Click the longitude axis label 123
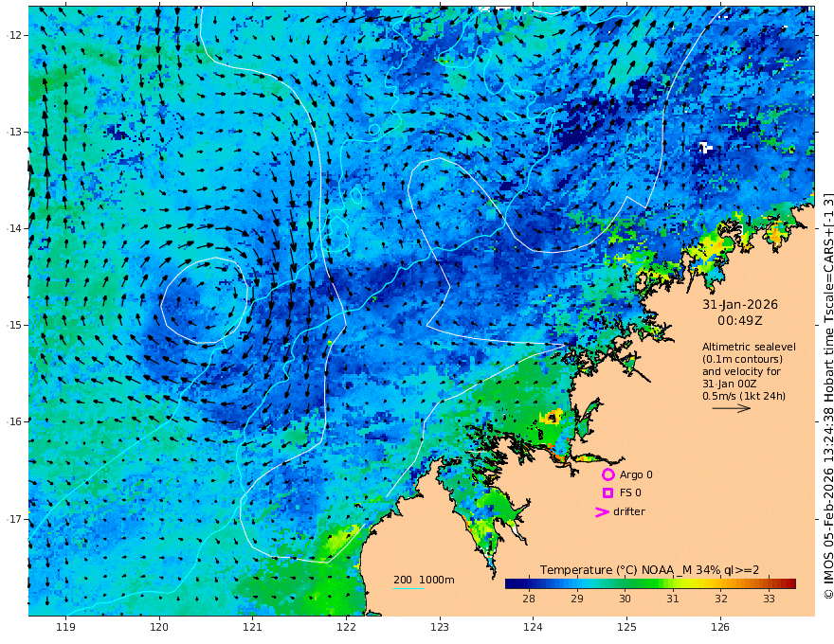Image resolution: width=834 pixels, height=644 pixels. (x=440, y=628)
